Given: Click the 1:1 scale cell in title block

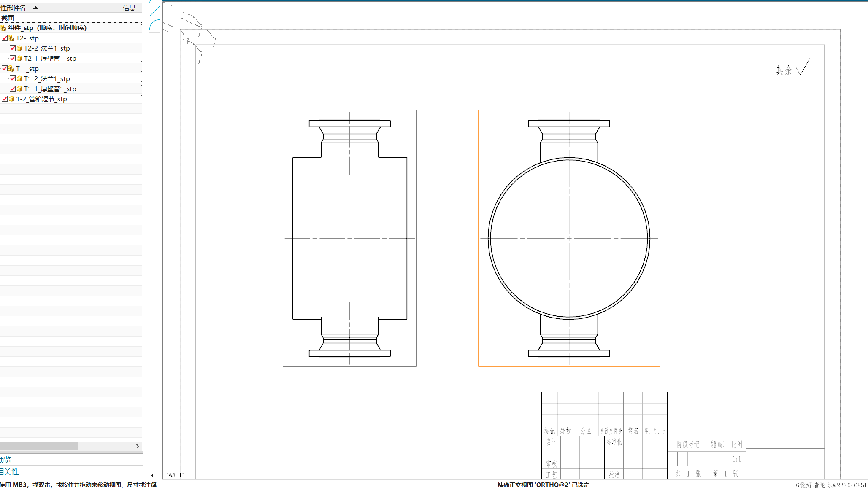Looking at the screenshot, I should (x=736, y=459).
